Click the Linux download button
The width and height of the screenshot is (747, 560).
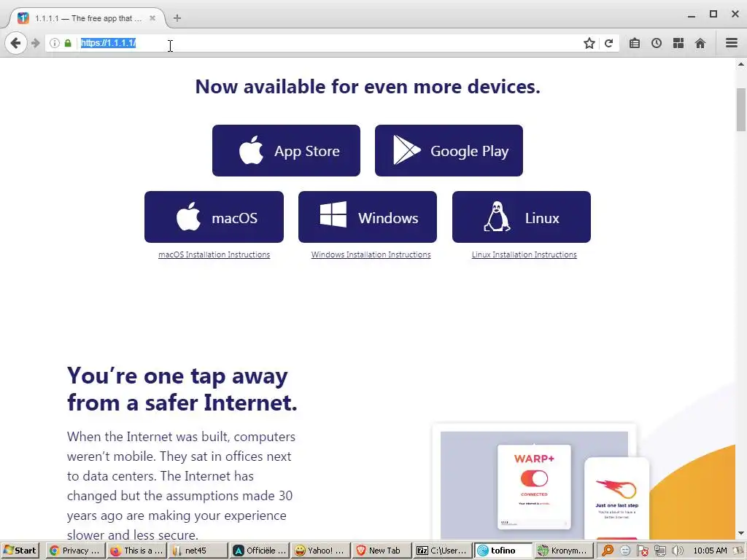[x=522, y=217]
